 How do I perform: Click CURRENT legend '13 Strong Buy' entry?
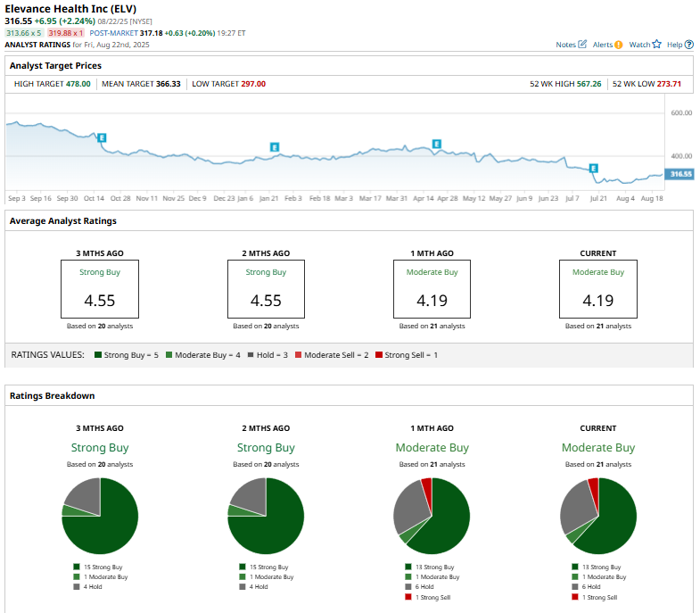pyautogui.click(x=597, y=567)
